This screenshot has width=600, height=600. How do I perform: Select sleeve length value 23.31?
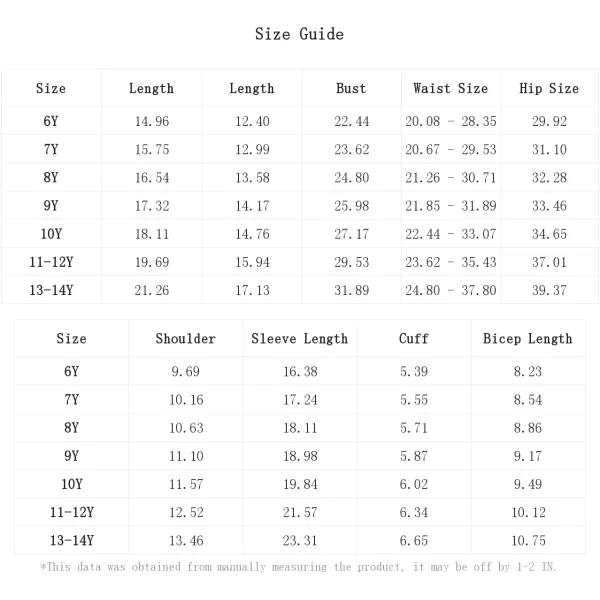click(300, 541)
